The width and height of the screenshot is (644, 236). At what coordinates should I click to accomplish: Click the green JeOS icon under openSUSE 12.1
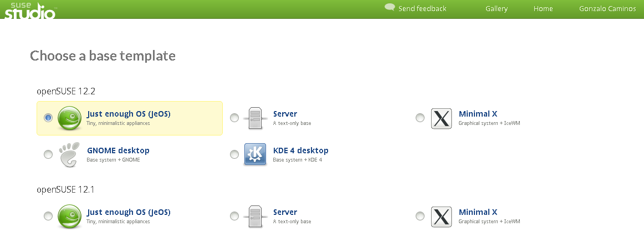pyautogui.click(x=69, y=216)
